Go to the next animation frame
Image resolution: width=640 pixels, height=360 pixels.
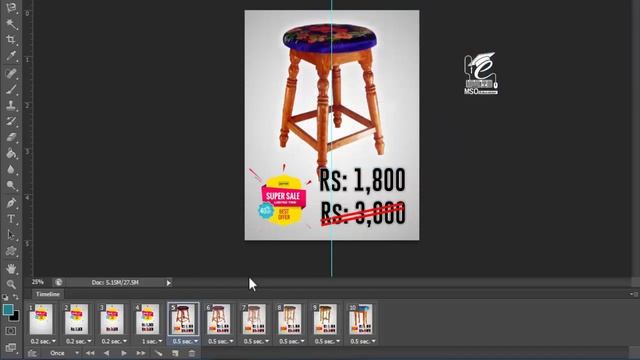point(141,353)
